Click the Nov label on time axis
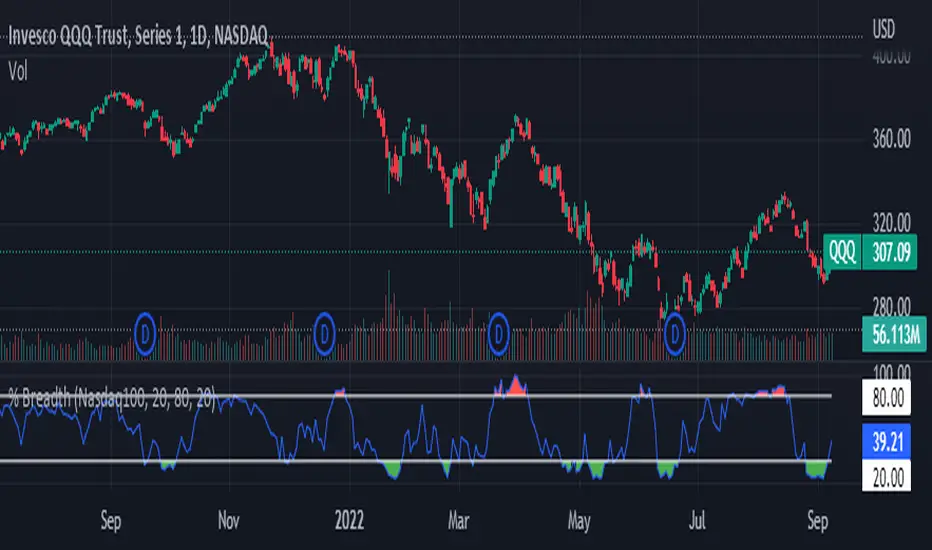 [229, 521]
